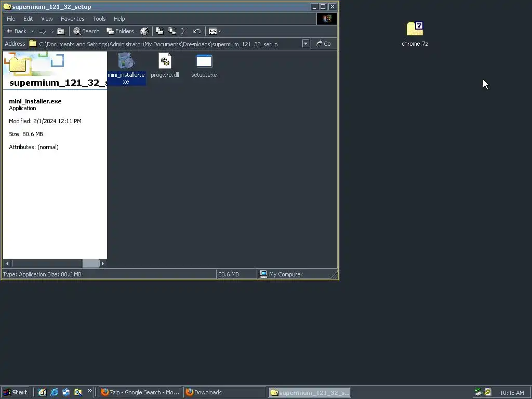Click the system clock showing 10:45 AM
Image resolution: width=532 pixels, height=399 pixels.
point(512,393)
